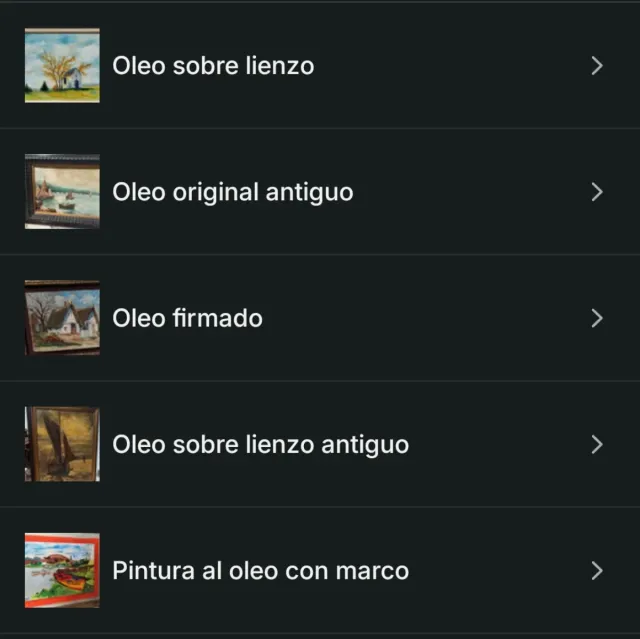Select the 'Oleo sobre lienzo' label

[x=213, y=66]
